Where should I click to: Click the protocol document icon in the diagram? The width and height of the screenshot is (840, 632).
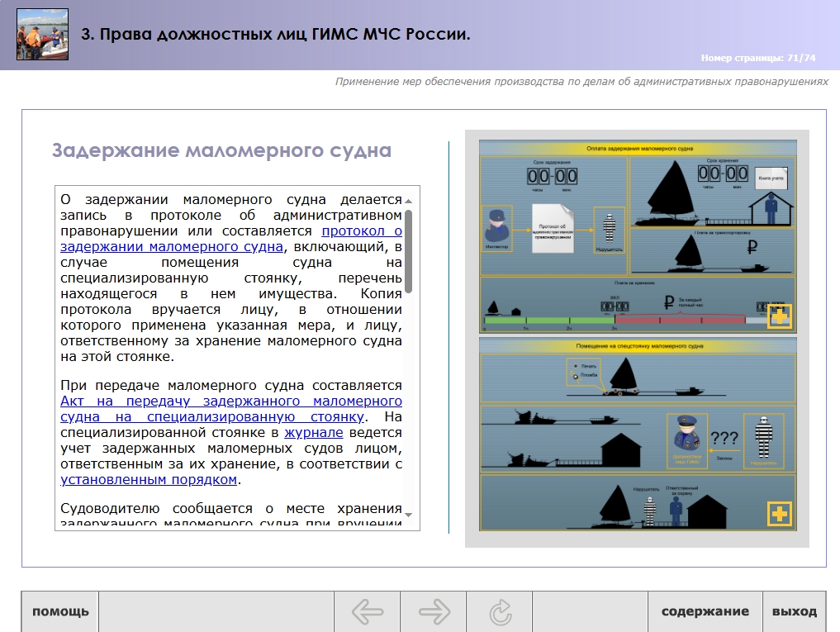[553, 228]
